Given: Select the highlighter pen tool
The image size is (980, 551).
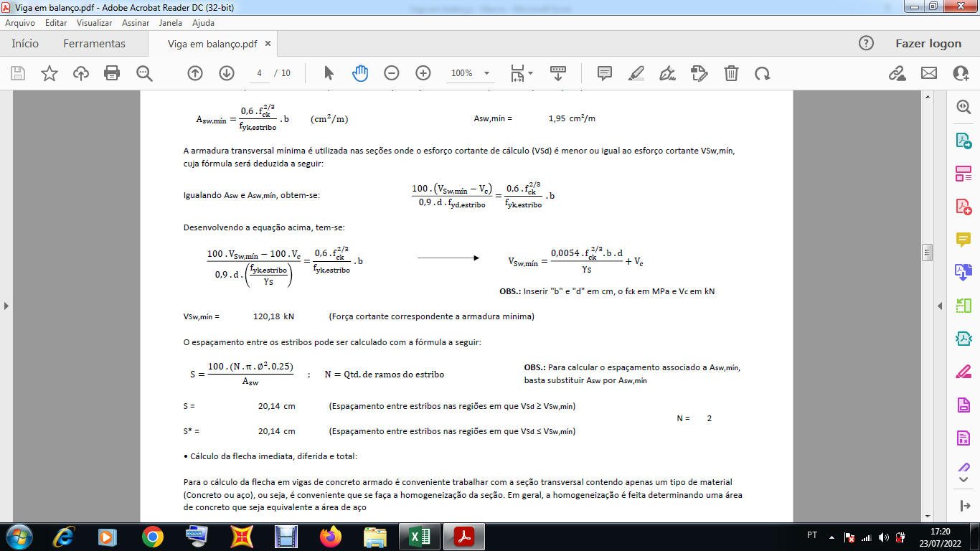Looking at the screenshot, I should pos(636,73).
